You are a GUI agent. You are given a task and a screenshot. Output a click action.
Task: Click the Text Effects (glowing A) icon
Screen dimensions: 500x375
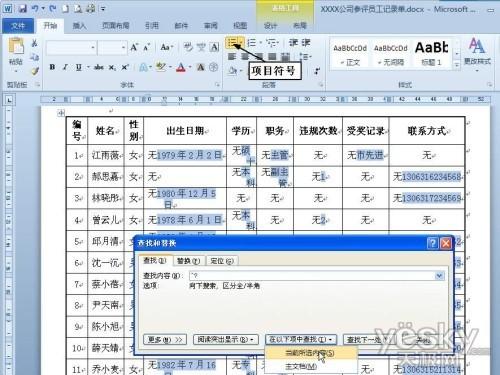point(143,68)
